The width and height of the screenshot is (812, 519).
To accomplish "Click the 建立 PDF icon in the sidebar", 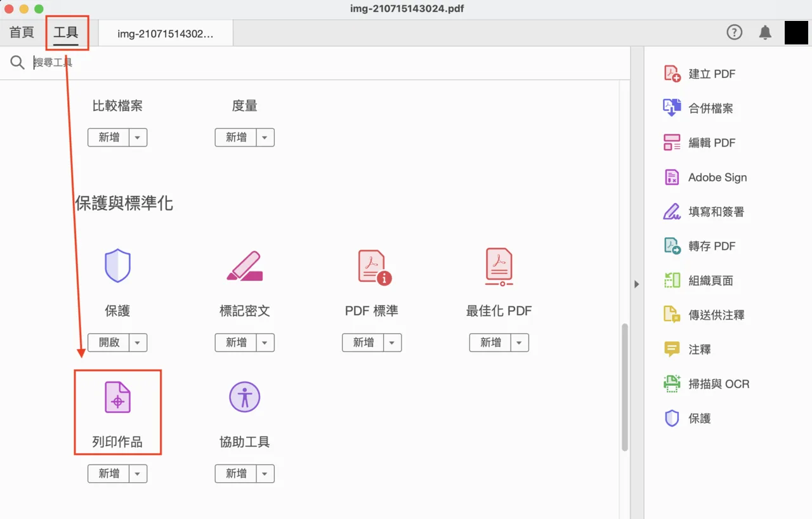I will tap(672, 74).
